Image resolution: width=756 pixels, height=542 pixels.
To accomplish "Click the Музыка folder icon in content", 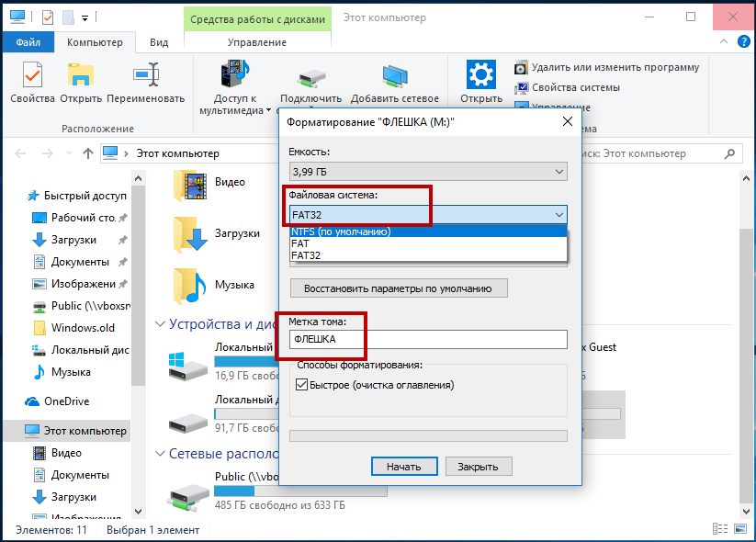I will [190, 286].
